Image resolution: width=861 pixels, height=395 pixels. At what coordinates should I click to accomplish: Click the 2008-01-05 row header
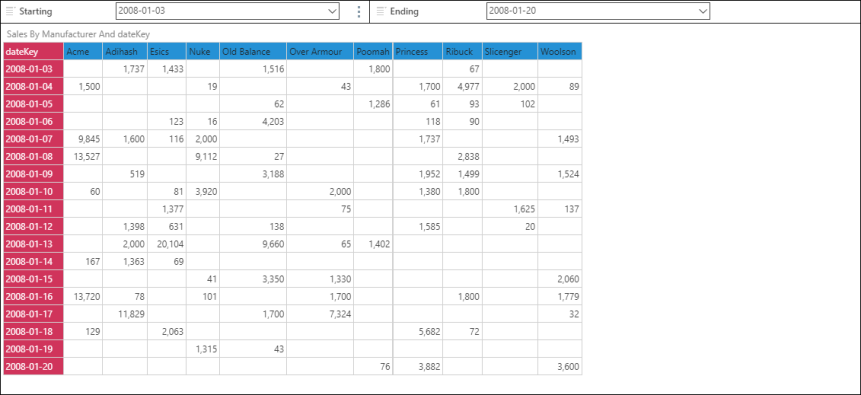33,104
